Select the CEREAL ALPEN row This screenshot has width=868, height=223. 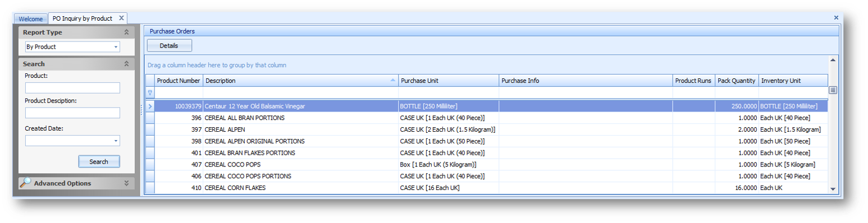pos(487,129)
